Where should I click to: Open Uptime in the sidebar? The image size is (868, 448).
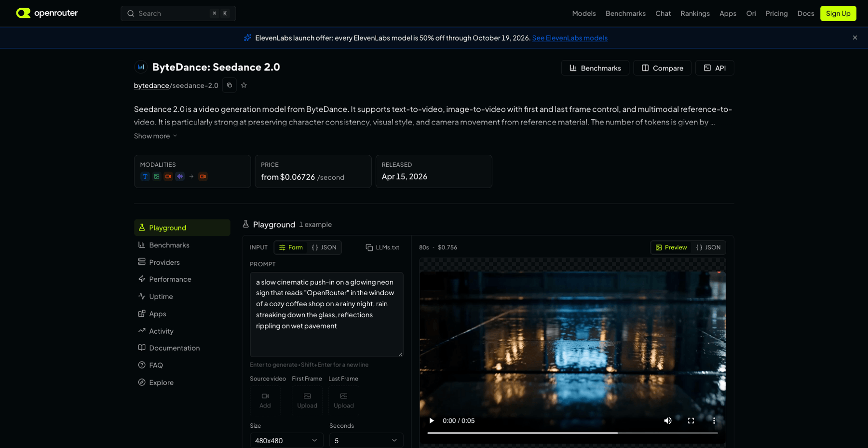pos(182,297)
